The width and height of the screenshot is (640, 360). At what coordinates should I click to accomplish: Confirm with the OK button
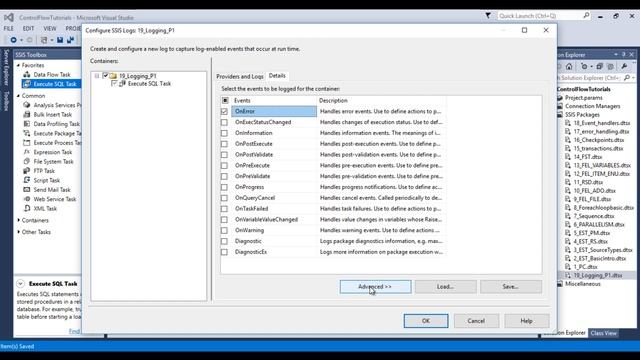coord(426,321)
